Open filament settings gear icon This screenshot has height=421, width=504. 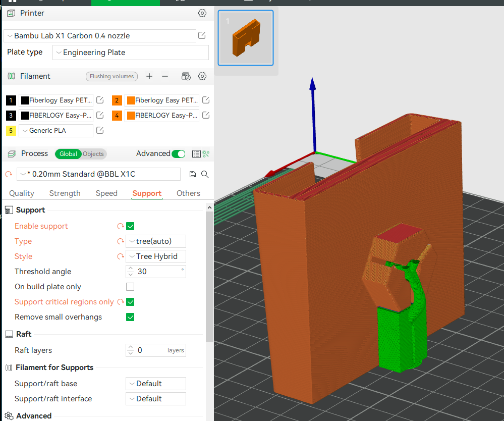[202, 76]
